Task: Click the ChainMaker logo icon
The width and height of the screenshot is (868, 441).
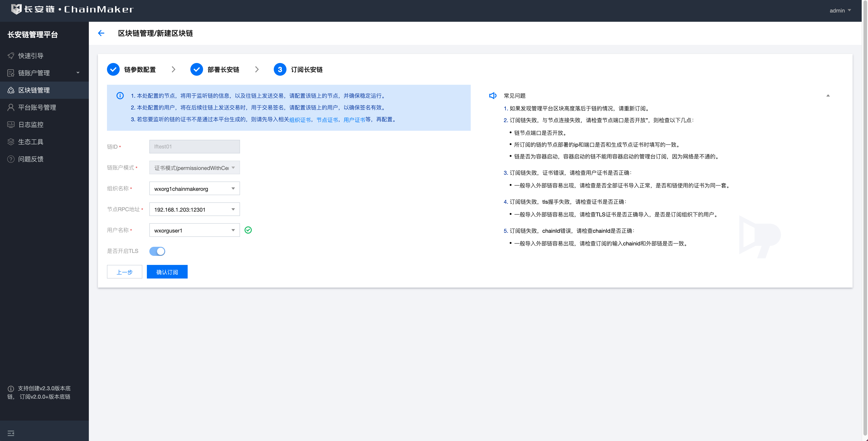Action: 16,9
